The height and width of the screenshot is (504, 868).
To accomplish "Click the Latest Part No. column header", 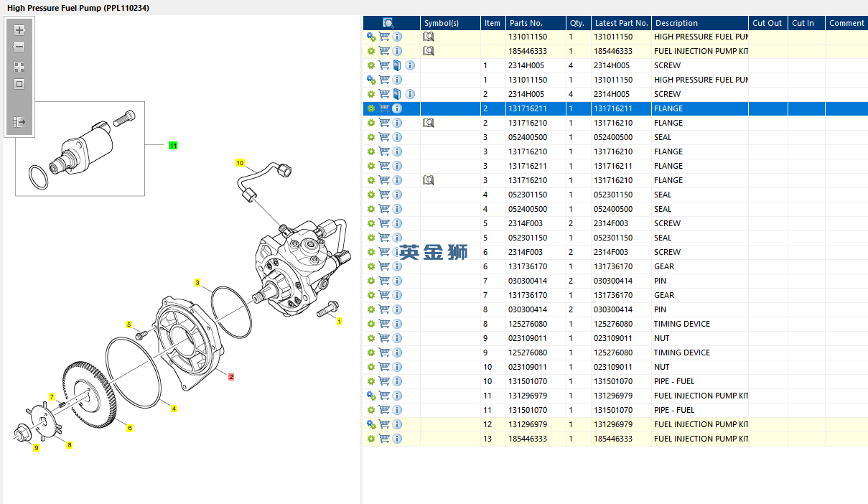I will [x=621, y=23].
